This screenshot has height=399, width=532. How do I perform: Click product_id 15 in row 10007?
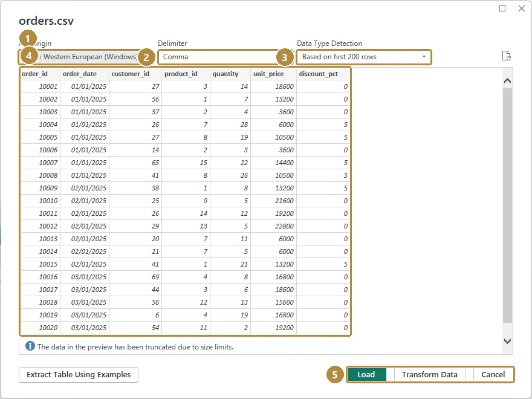[x=186, y=163]
